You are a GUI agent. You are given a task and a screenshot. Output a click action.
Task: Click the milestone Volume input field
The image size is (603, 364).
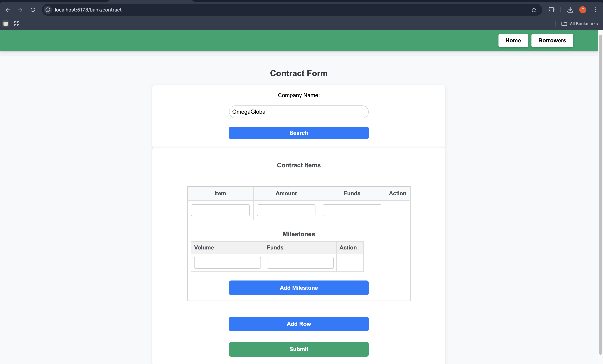click(227, 263)
